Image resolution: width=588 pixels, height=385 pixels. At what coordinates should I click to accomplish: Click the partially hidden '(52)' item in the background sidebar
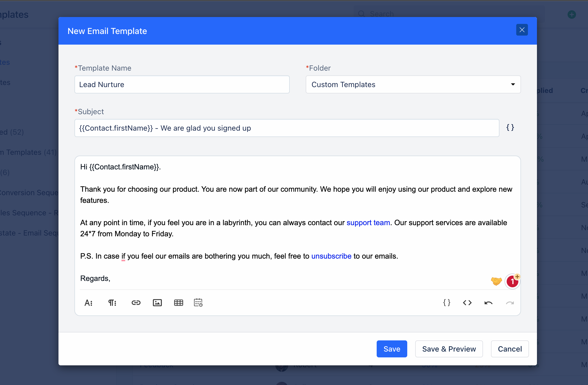12,132
